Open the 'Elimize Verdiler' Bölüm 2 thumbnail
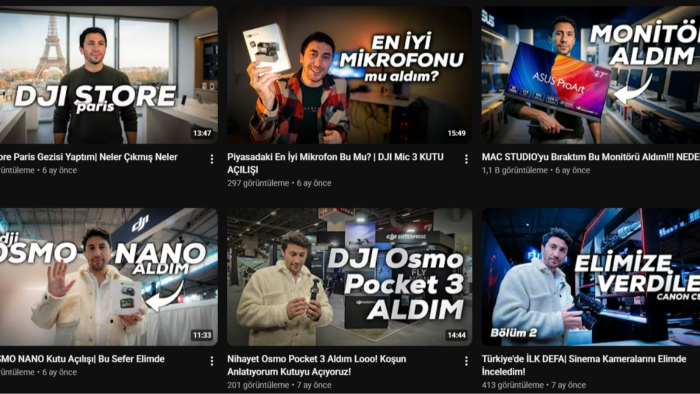 [x=591, y=277]
